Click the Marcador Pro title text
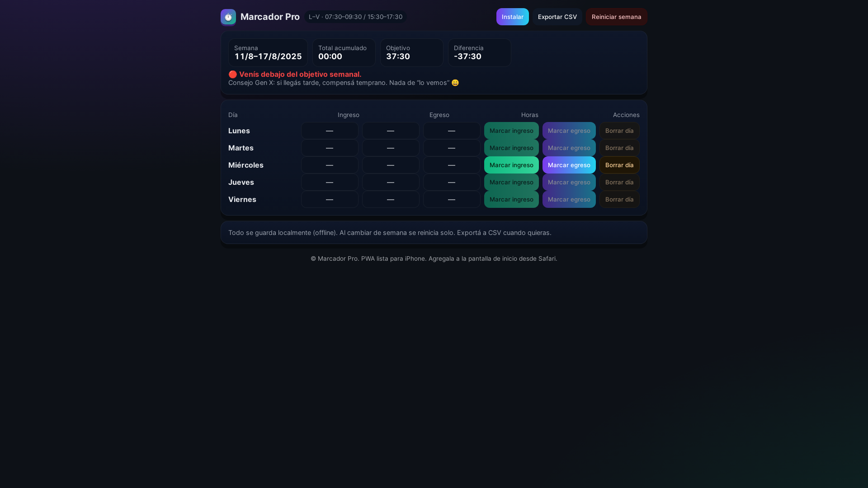 (x=270, y=17)
